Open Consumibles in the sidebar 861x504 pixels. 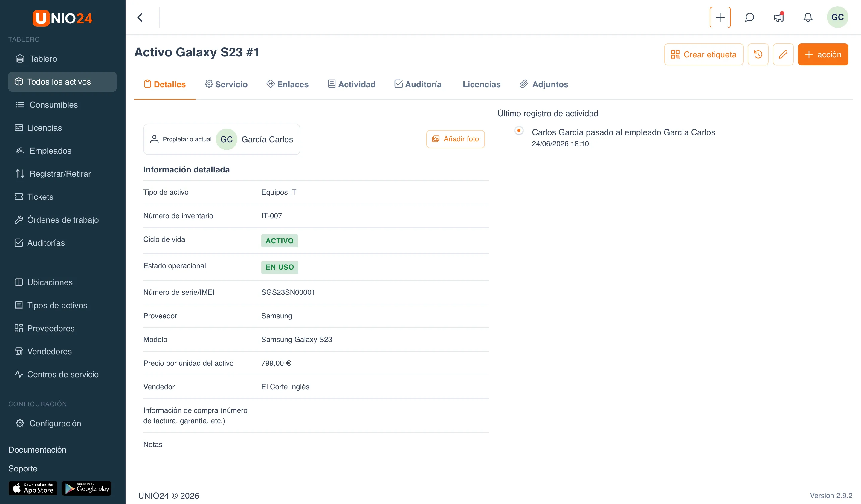pos(62,105)
